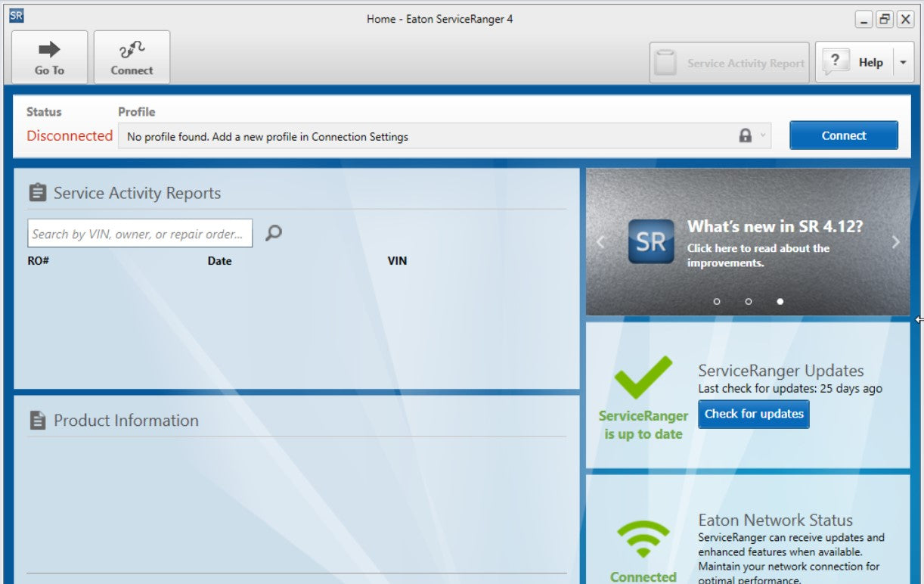Click the VIN search input field
Viewport: 924px width, 584px height.
click(x=140, y=234)
